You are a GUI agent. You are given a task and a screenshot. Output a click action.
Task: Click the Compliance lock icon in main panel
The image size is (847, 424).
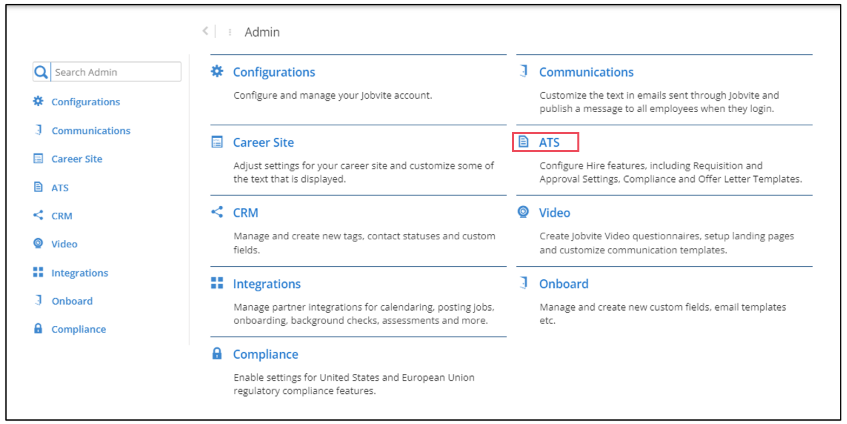tap(217, 354)
